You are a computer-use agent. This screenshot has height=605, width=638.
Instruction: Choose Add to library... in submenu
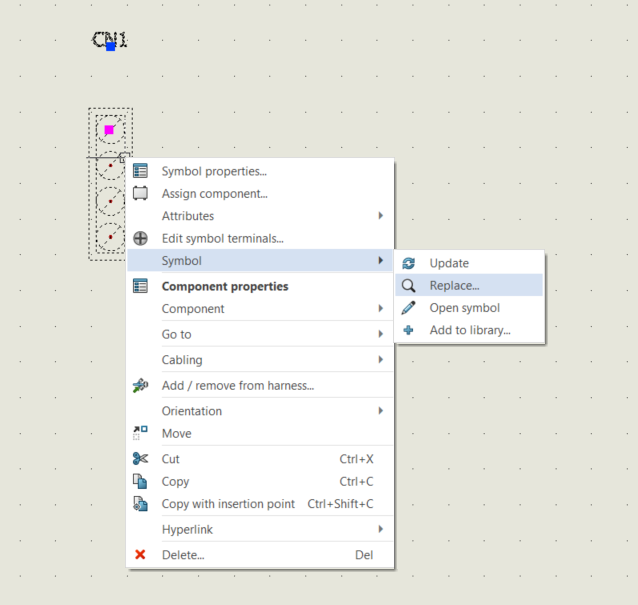469,330
